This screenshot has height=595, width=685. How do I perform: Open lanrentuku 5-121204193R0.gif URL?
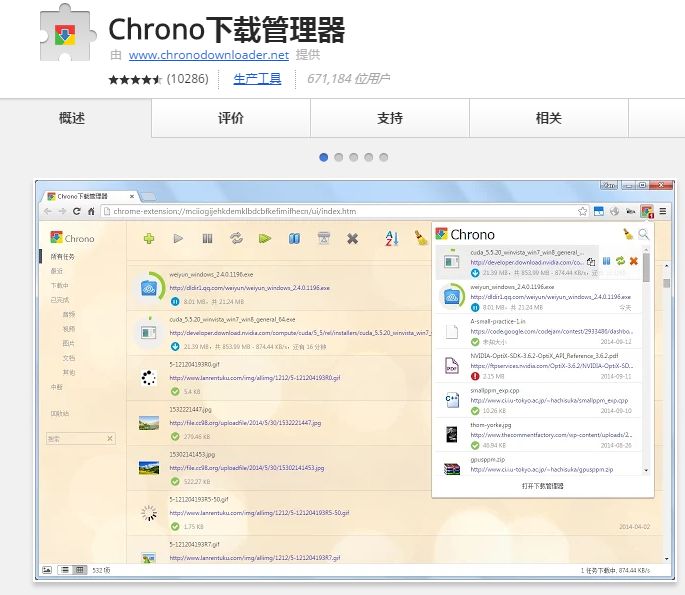coord(255,378)
